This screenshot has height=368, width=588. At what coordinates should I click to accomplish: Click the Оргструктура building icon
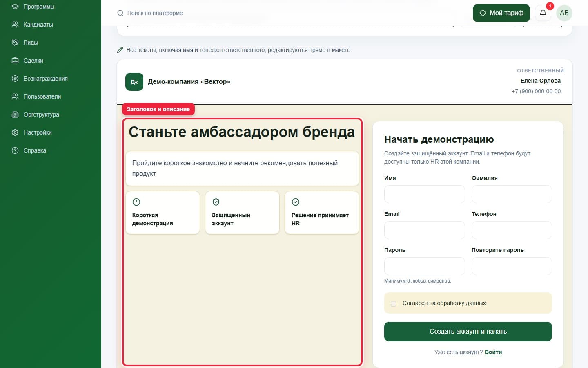(15, 114)
